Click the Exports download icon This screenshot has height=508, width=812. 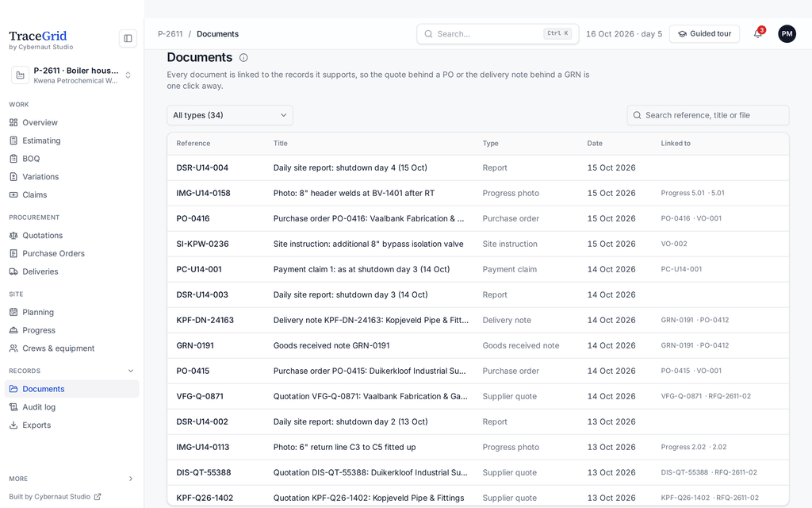pos(13,425)
